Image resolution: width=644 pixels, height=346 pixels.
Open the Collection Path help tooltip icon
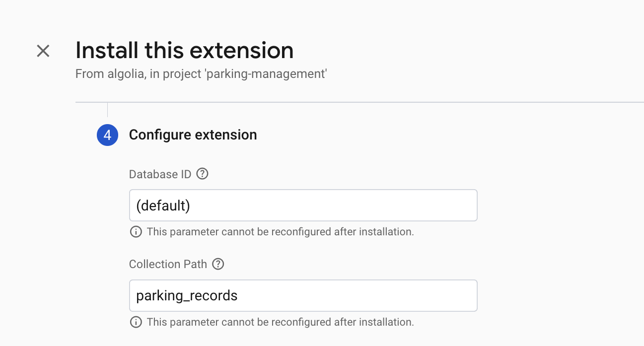coord(218,264)
